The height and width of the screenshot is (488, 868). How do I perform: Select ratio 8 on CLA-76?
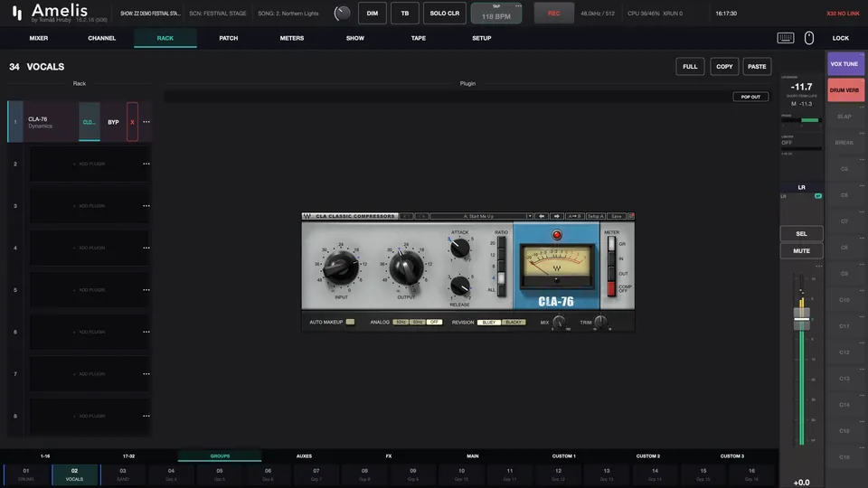[x=501, y=266]
